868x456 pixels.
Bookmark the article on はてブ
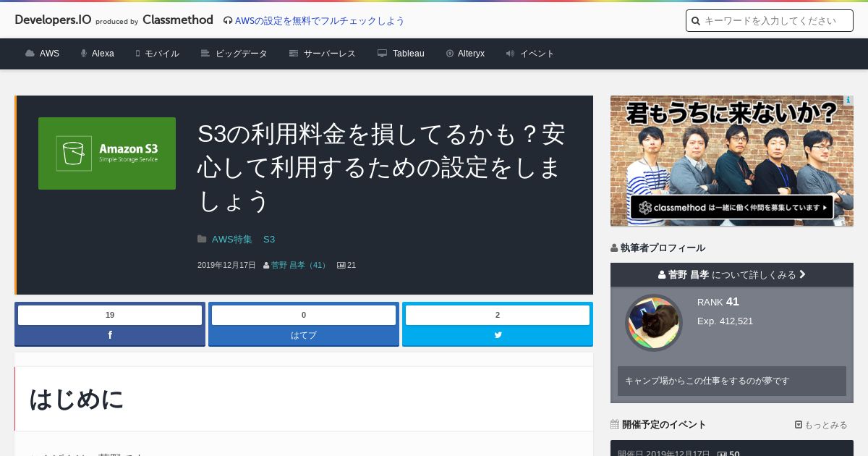click(x=304, y=335)
